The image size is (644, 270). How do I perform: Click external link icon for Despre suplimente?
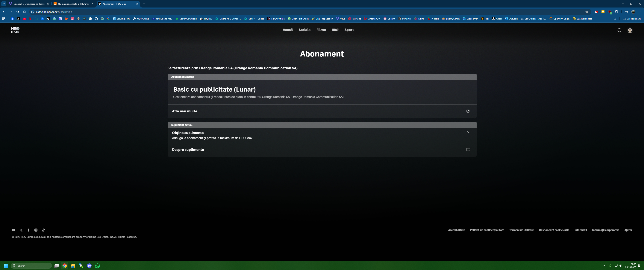468,150
